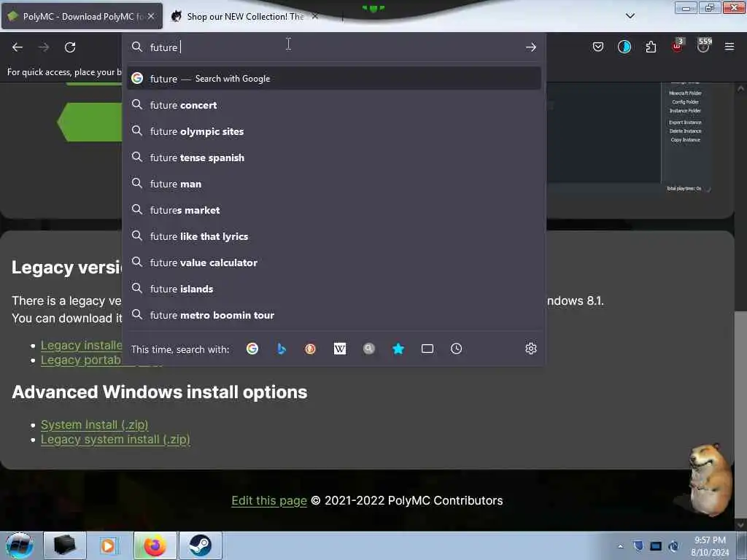Search this time with Wikipedia icon
Image resolution: width=747 pixels, height=560 pixels.
click(340, 349)
